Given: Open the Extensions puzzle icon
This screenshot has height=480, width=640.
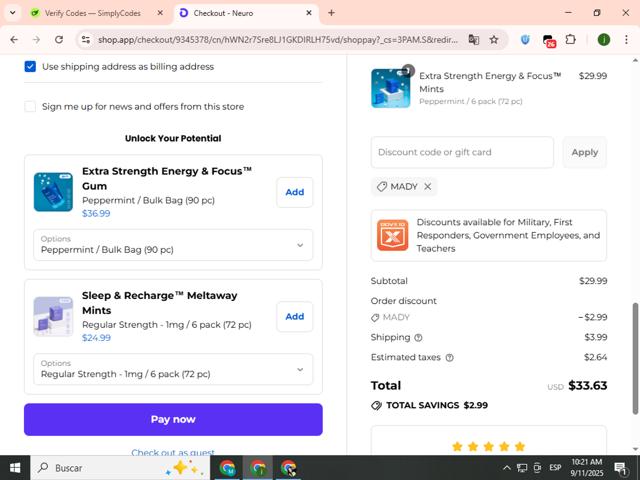Looking at the screenshot, I should (571, 40).
